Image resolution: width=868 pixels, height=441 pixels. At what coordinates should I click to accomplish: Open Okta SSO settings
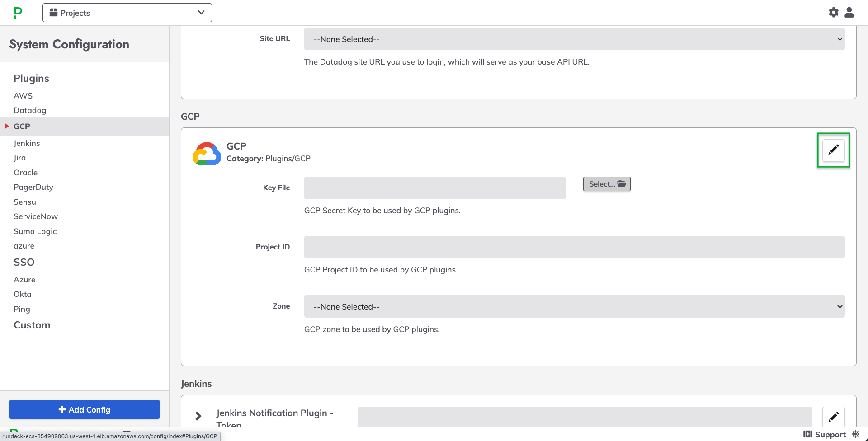(23, 294)
